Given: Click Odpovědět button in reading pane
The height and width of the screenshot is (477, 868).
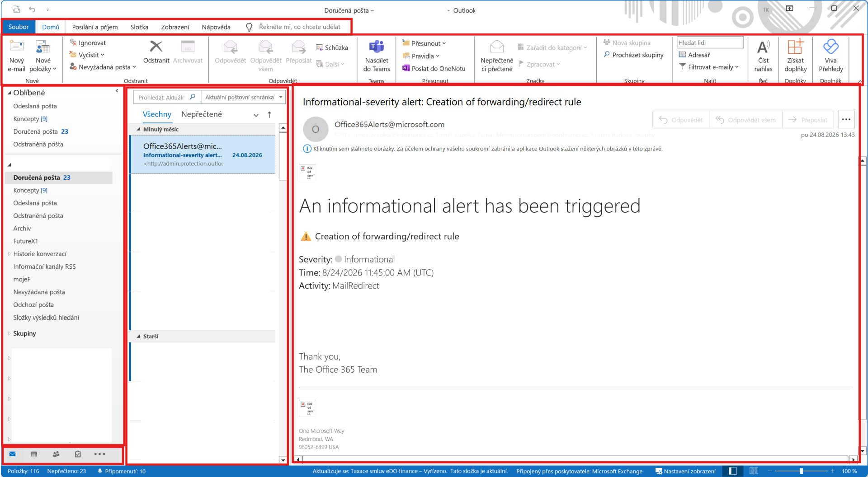Looking at the screenshot, I should point(681,120).
